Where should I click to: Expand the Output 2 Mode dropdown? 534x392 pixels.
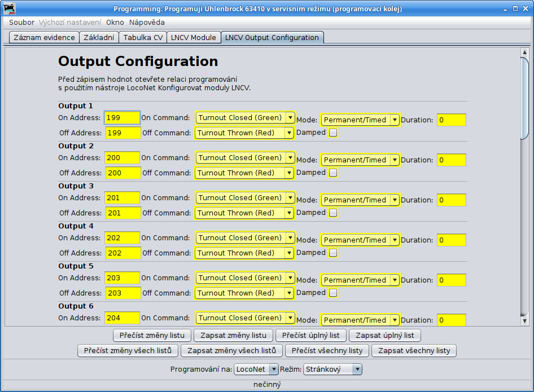coord(360,160)
